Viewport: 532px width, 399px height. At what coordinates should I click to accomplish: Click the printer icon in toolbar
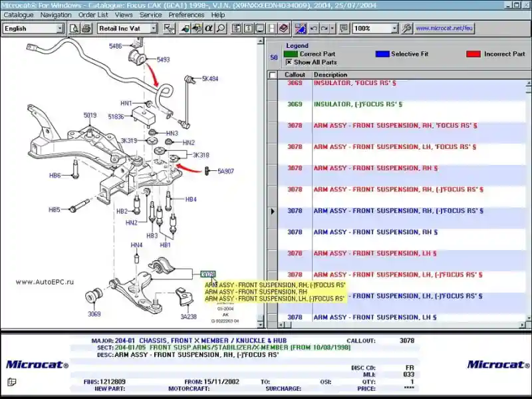point(86,29)
